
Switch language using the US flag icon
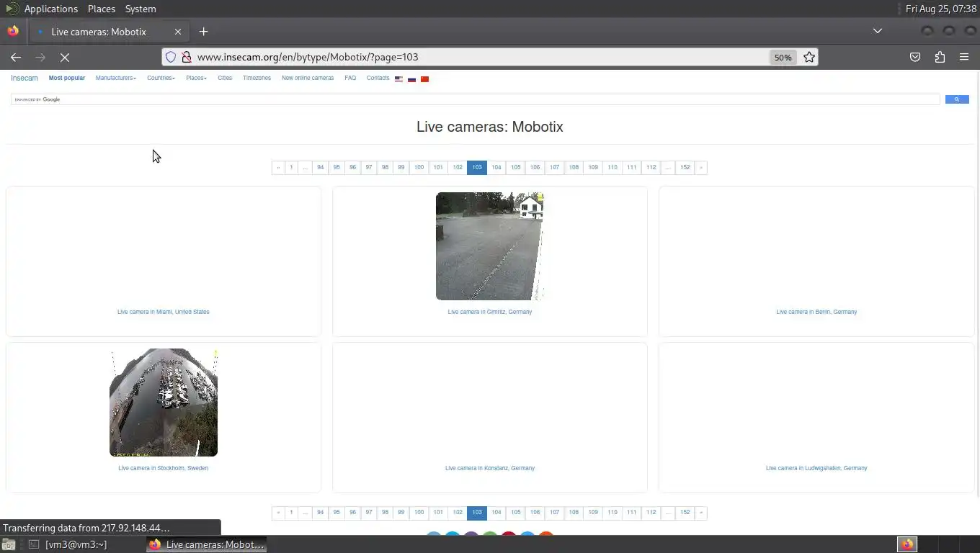coord(398,78)
